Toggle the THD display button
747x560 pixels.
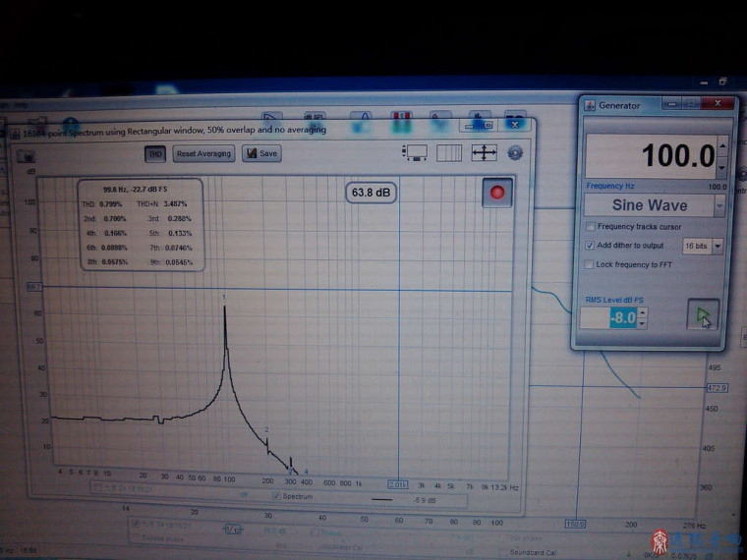coord(155,154)
